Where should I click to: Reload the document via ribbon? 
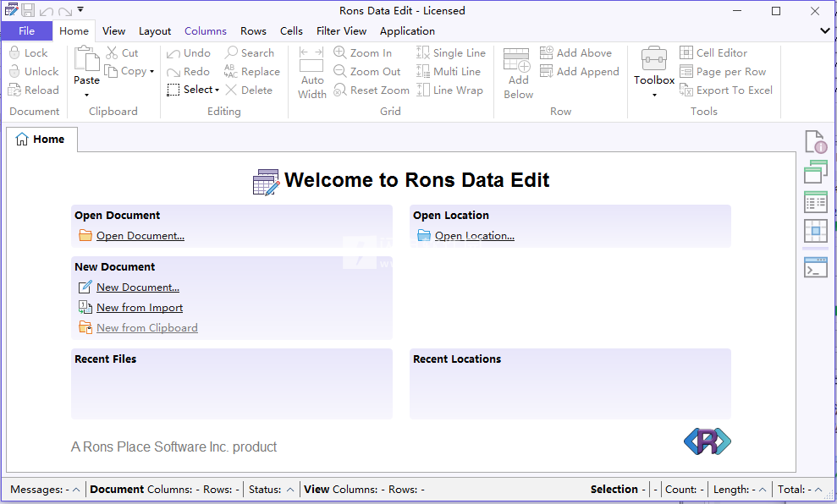34,90
